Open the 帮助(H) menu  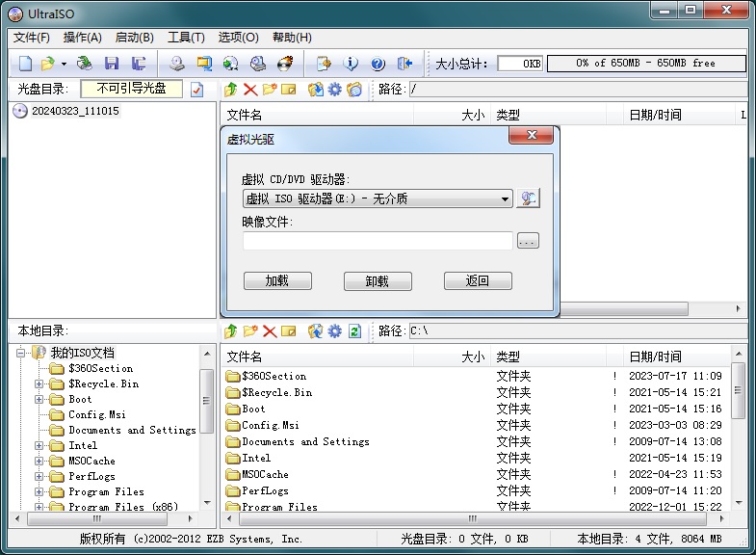coord(292,38)
